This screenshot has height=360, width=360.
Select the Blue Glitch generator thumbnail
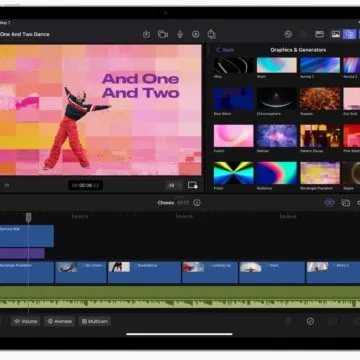click(233, 99)
